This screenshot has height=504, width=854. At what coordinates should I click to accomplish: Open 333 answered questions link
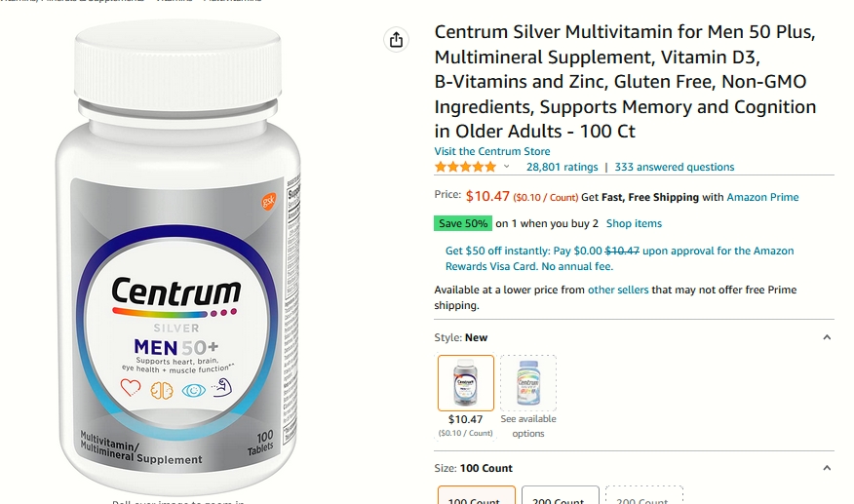pos(675,167)
